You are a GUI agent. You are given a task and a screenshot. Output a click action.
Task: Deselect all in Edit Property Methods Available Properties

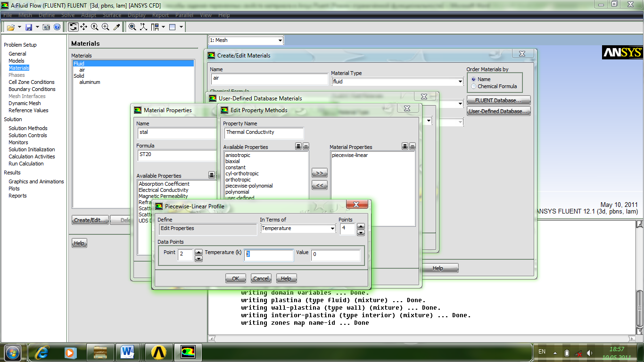click(x=306, y=147)
